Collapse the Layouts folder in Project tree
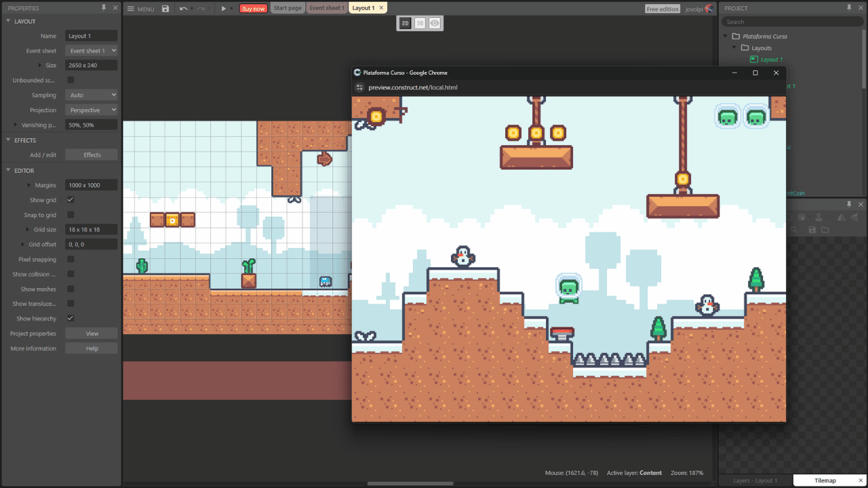Image resolution: width=868 pixels, height=488 pixels. pos(734,48)
